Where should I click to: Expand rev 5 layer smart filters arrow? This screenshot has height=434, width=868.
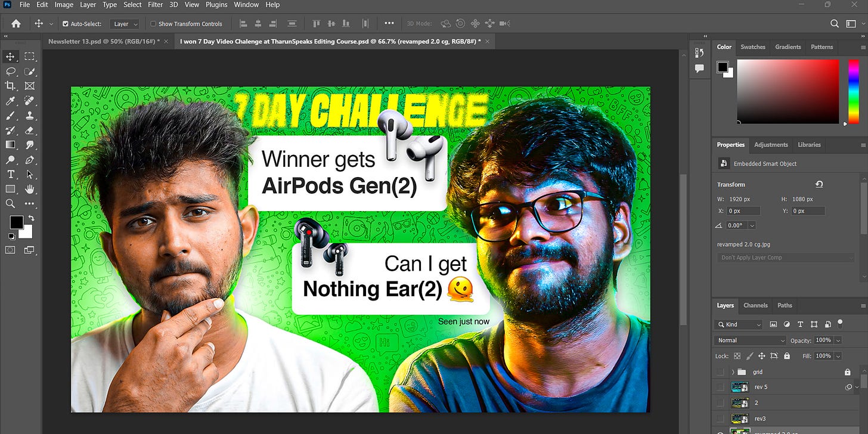(858, 387)
